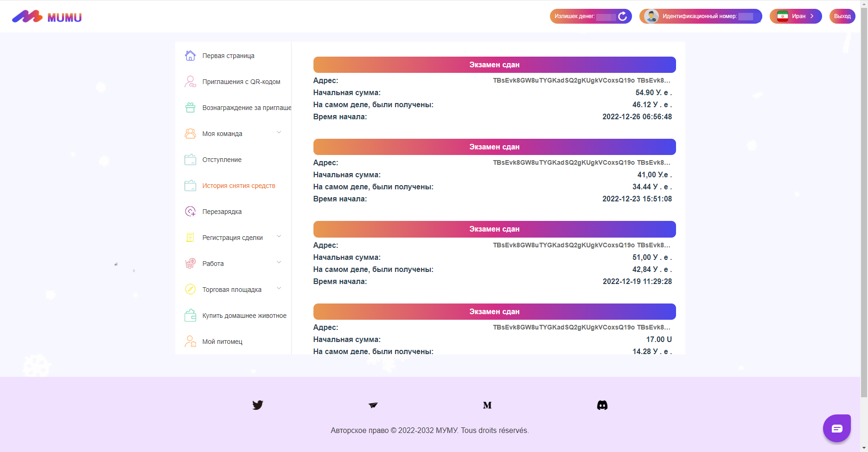Go to Отступление in the sidebar
868x452 pixels.
(222, 160)
